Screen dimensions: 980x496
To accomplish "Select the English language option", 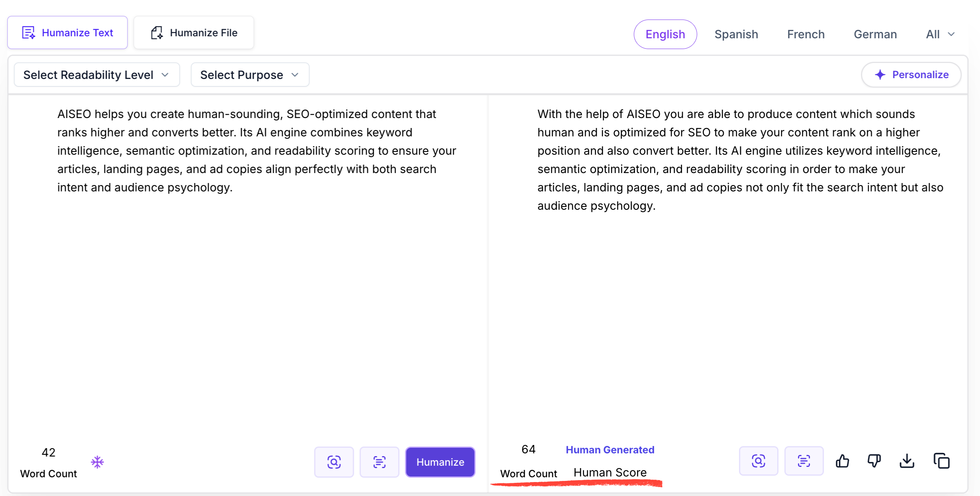I will click(x=665, y=34).
